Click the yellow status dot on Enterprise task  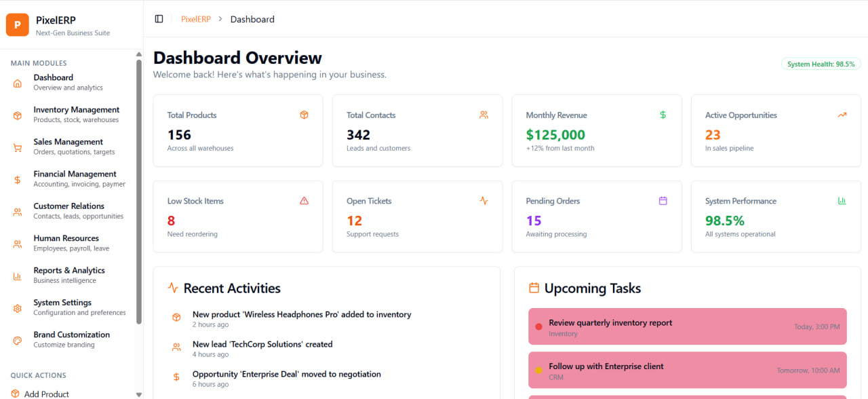point(538,370)
